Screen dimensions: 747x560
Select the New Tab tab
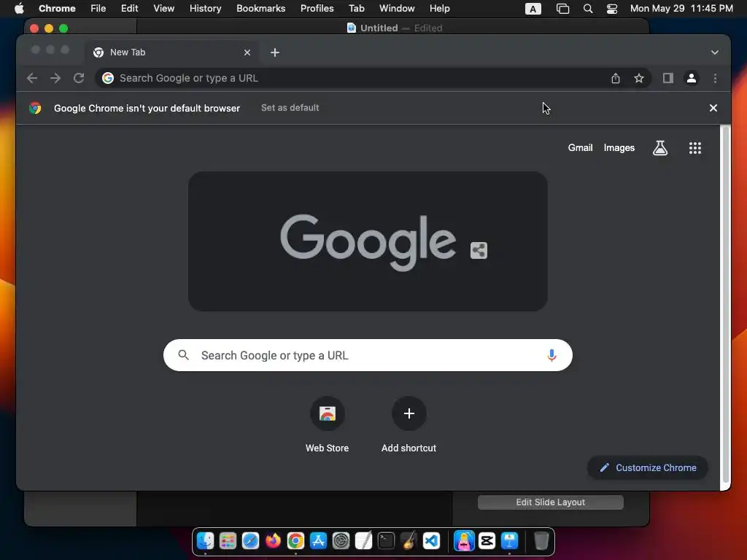click(x=173, y=52)
